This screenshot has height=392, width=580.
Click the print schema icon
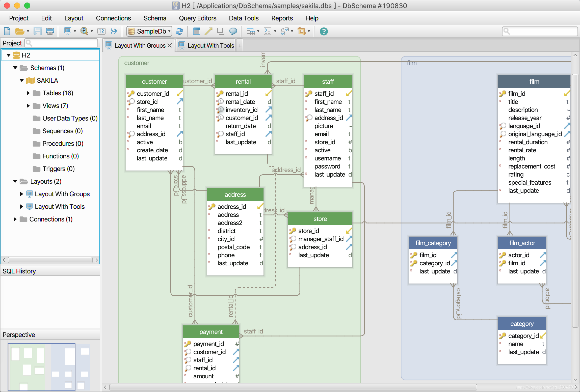pyautogui.click(x=50, y=31)
